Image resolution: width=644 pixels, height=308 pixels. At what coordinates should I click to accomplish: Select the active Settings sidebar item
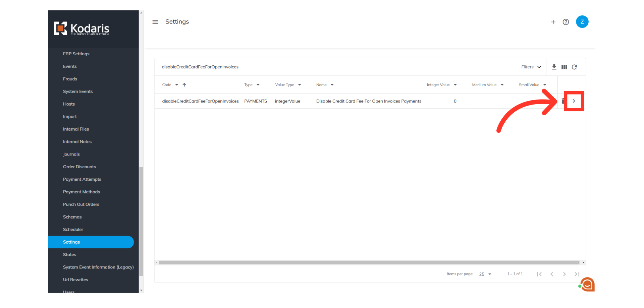[x=91, y=242]
